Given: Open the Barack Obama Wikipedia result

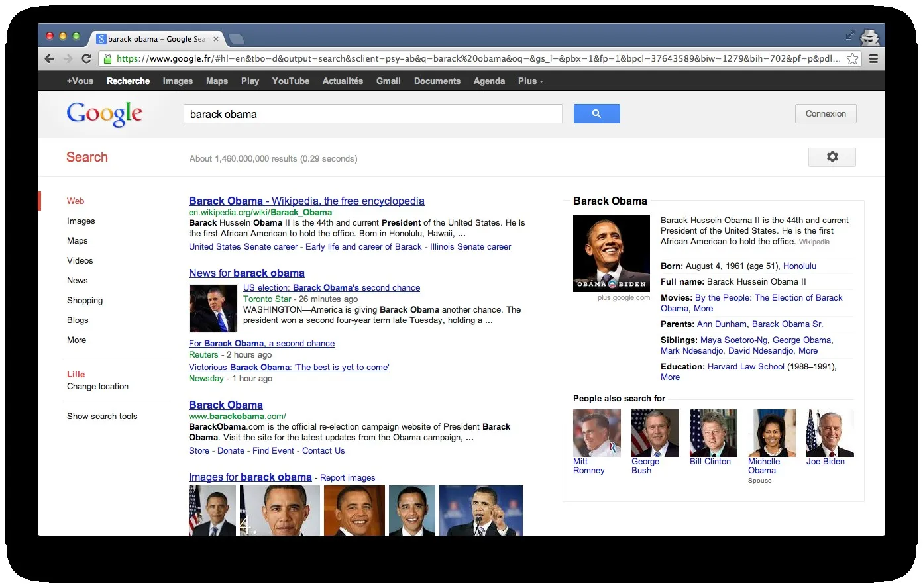Looking at the screenshot, I should pyautogui.click(x=307, y=201).
